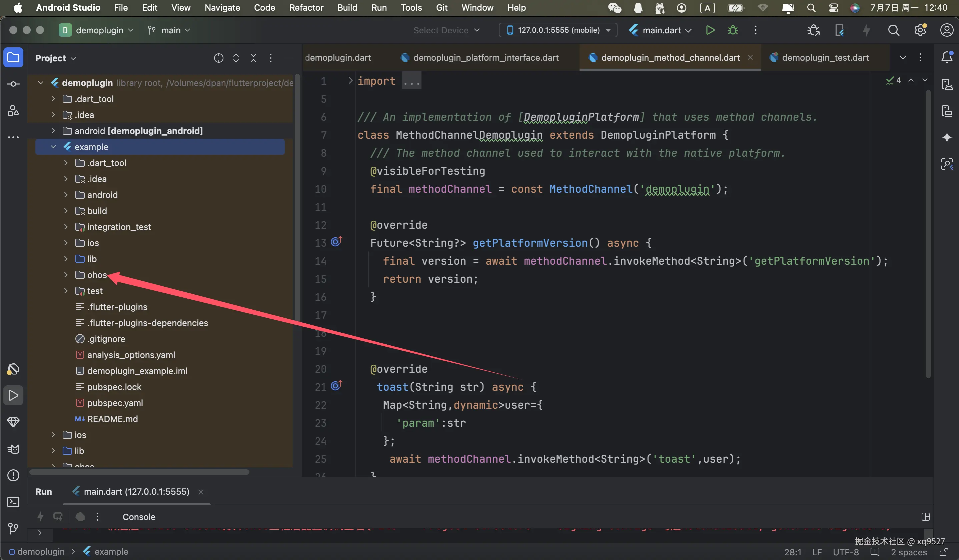Toggle read-only lock icon in status bar
This screenshot has width=959, height=560.
point(943,552)
